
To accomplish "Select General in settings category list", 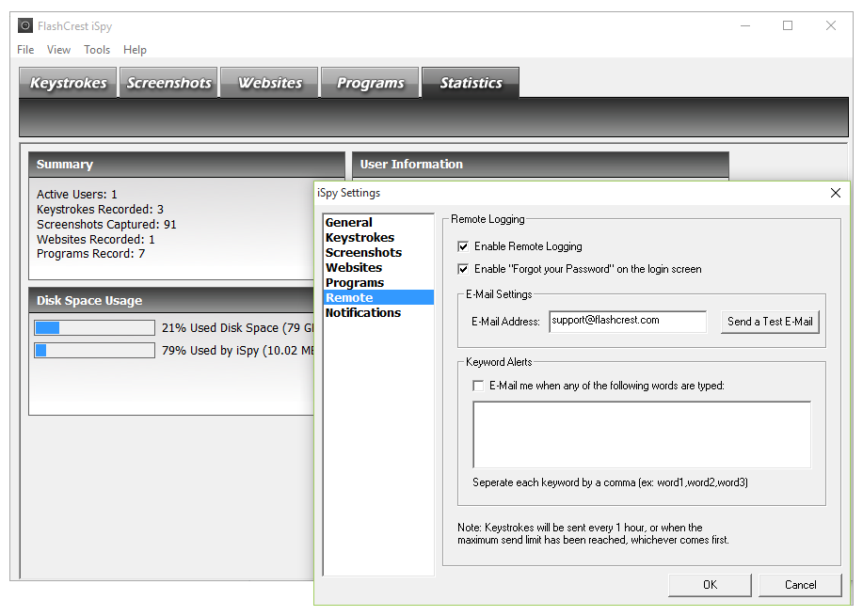I will click(x=349, y=223).
